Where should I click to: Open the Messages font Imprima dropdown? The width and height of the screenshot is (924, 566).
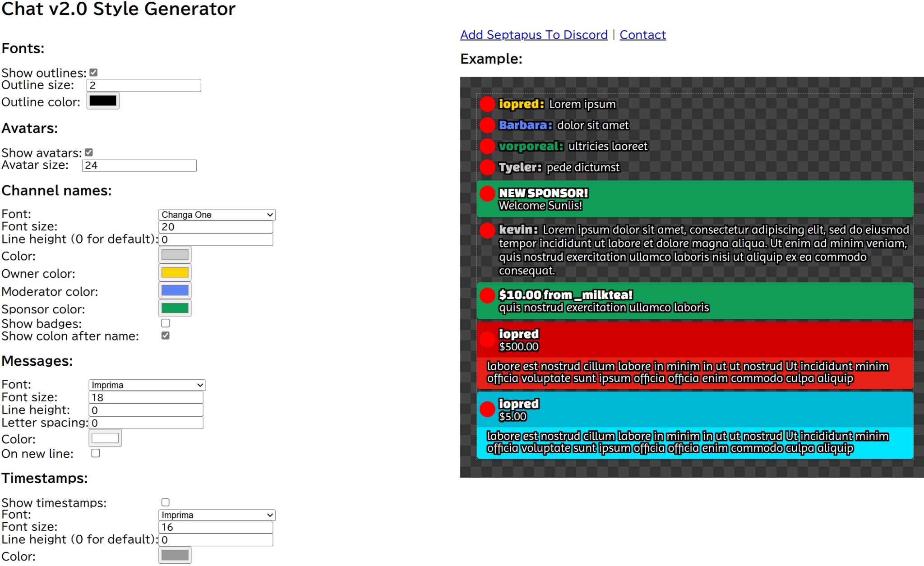[x=147, y=385]
